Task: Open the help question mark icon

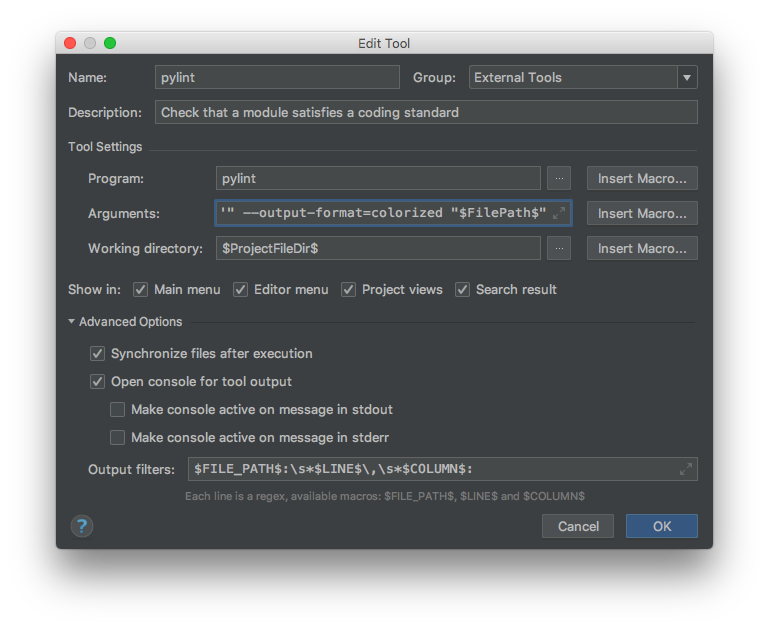Action: click(82, 526)
